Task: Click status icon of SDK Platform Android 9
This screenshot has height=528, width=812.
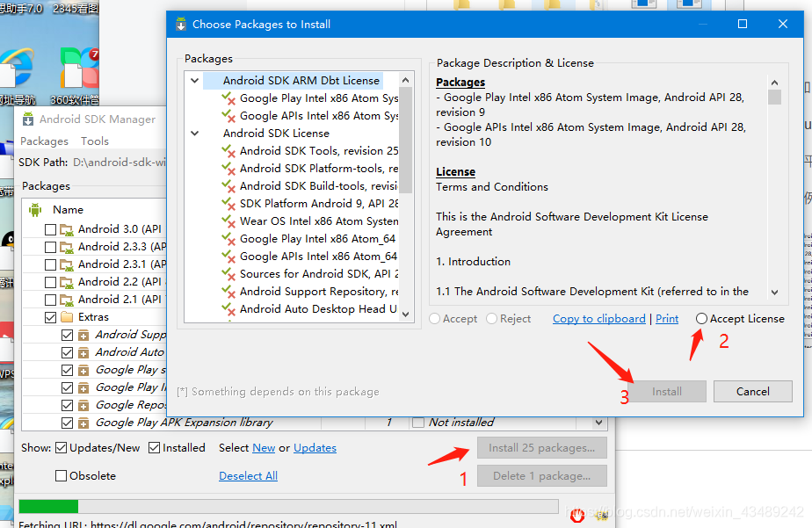Action: tap(228, 204)
